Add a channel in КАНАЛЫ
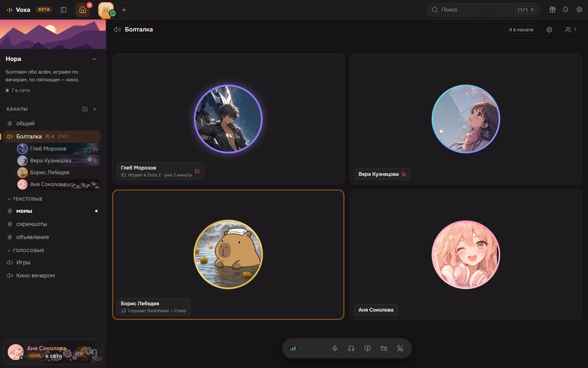Image resolution: width=588 pixels, height=368 pixels. pyautogui.click(x=95, y=109)
